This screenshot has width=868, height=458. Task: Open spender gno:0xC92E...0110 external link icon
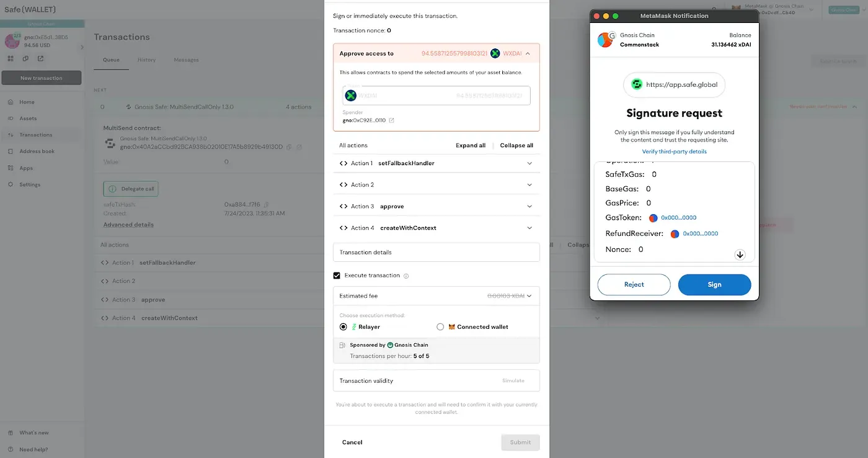pyautogui.click(x=391, y=120)
